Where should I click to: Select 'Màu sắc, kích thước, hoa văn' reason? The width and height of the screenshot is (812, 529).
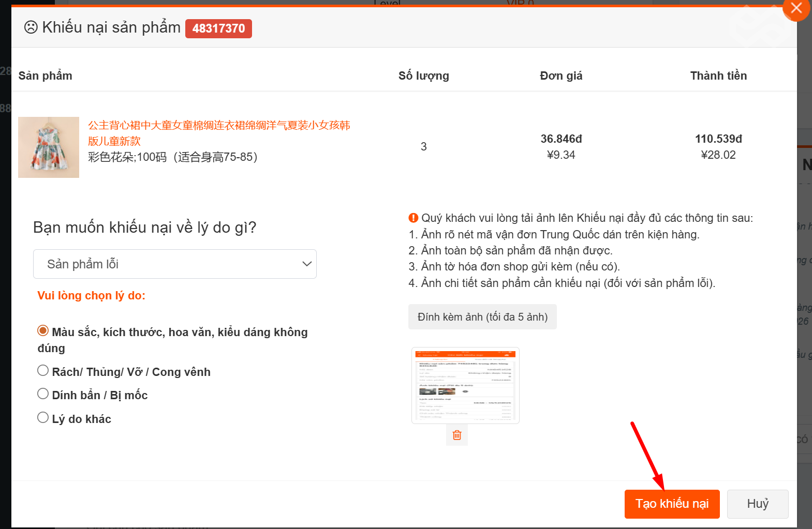click(x=43, y=331)
